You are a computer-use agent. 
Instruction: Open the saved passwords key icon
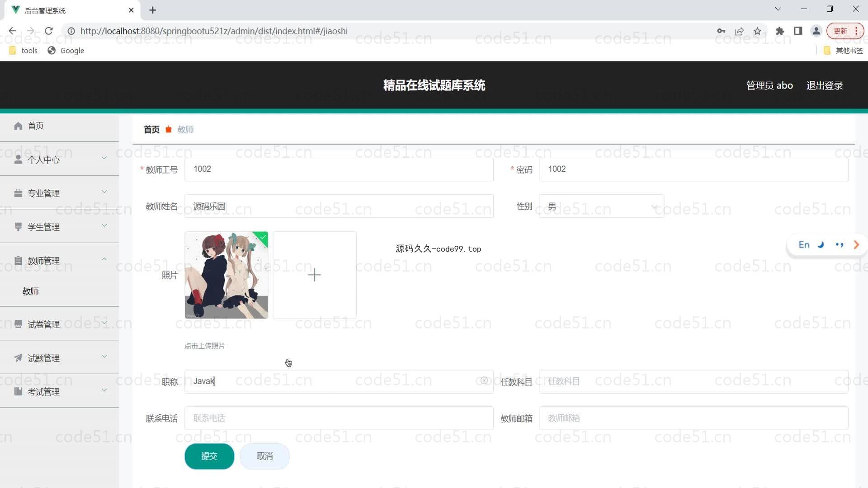721,31
